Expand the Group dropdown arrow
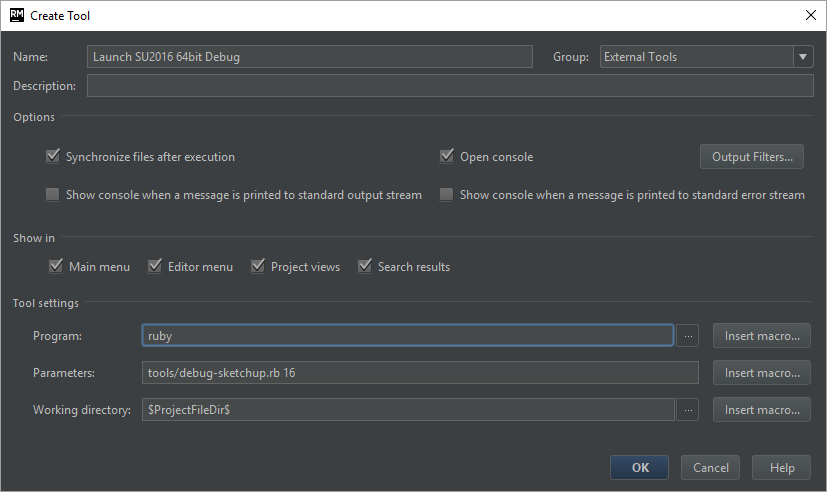 coord(804,57)
